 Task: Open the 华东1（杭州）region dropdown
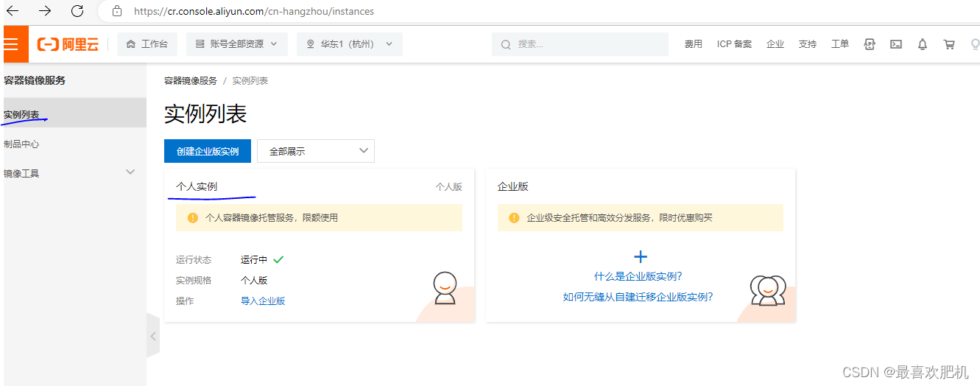(x=350, y=44)
